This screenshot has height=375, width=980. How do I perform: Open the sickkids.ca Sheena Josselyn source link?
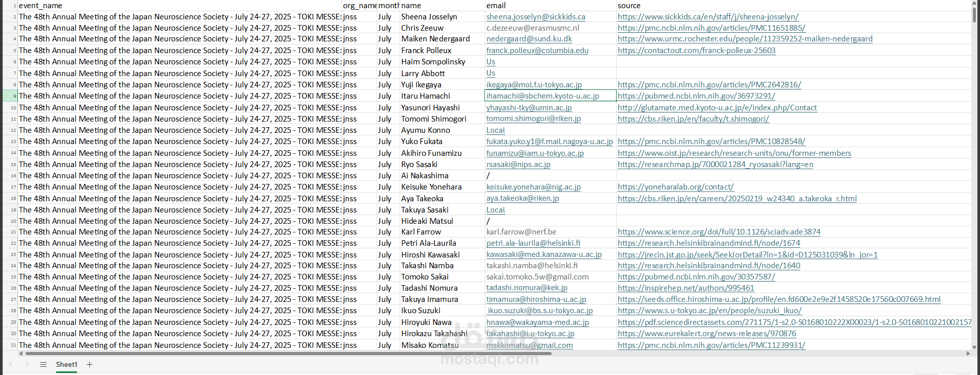click(x=708, y=17)
